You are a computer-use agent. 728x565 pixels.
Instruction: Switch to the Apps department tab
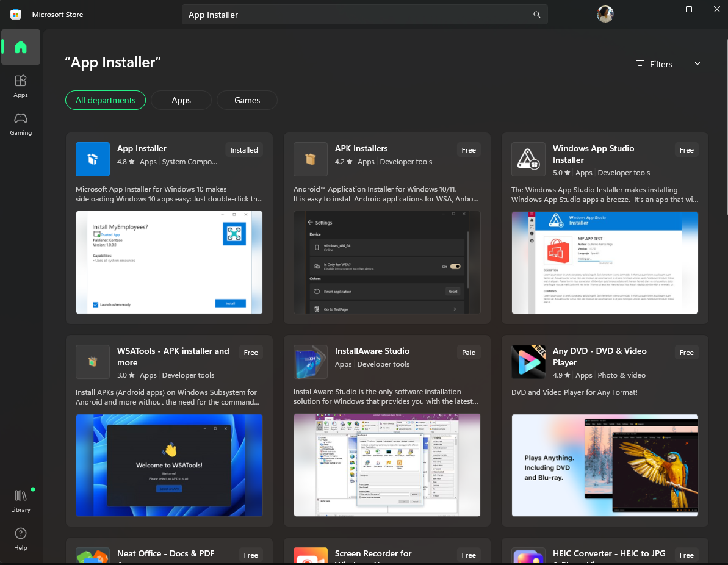click(181, 99)
